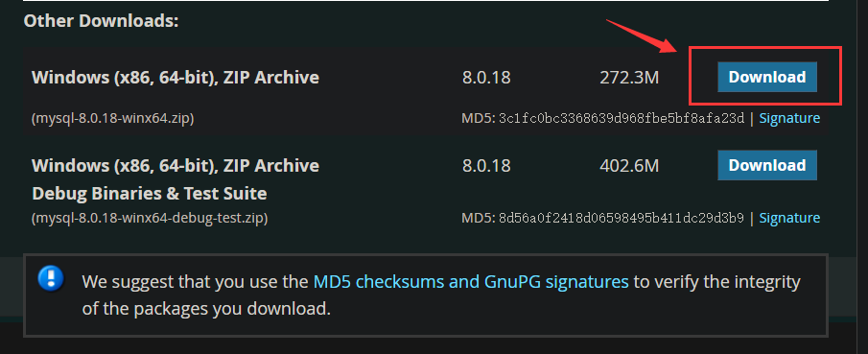868x354 pixels.
Task: Click the Other Downloads heading
Action: coord(102,21)
